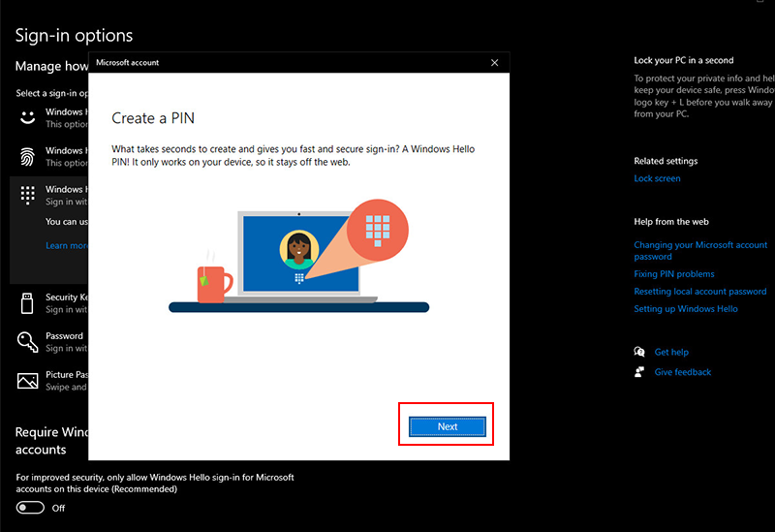Screen dimensions: 775x532
Task: Click the Create a PIN heading
Action: (x=153, y=118)
